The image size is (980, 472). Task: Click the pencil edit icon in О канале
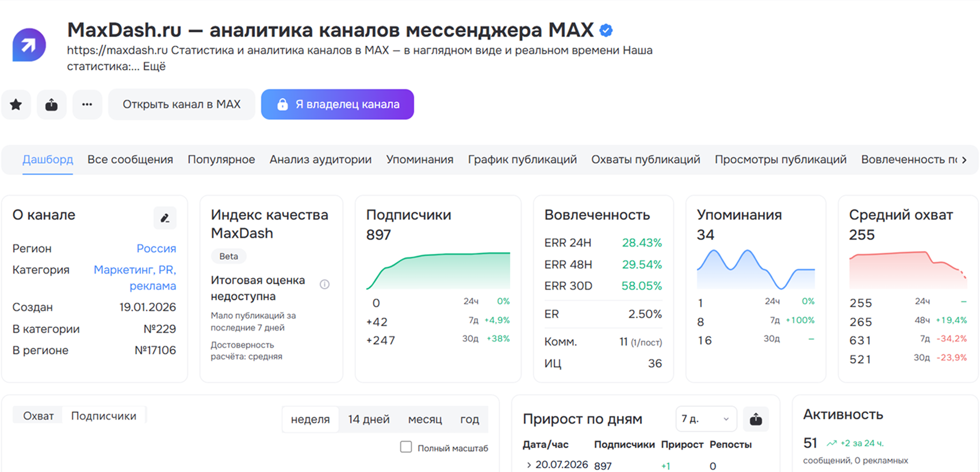click(165, 218)
